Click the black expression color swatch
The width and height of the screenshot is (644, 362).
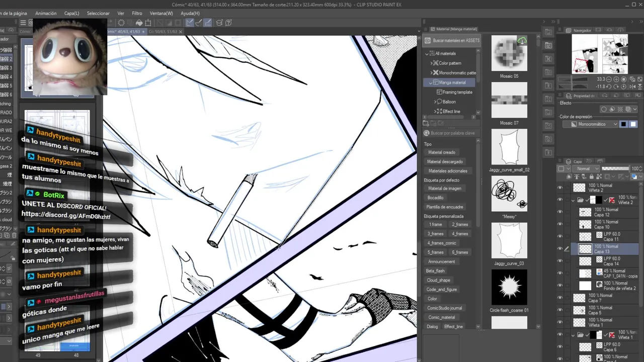click(x=623, y=124)
